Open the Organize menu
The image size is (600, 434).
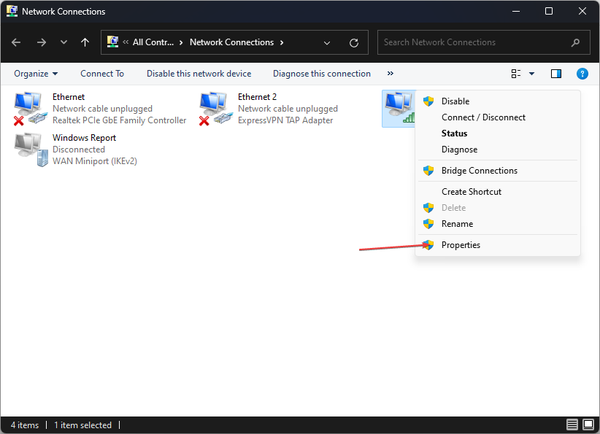[x=36, y=73]
